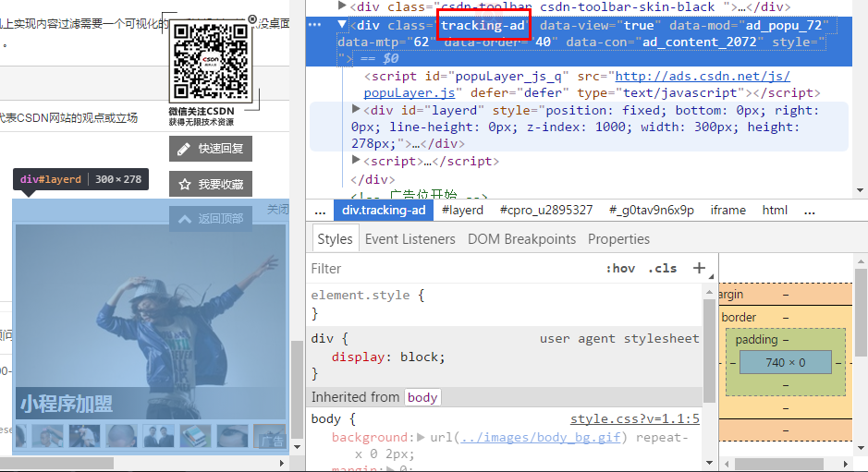Image resolution: width=868 pixels, height=472 pixels.
Task: Open the three-dot menu beside selected DOM node
Action: 314,25
